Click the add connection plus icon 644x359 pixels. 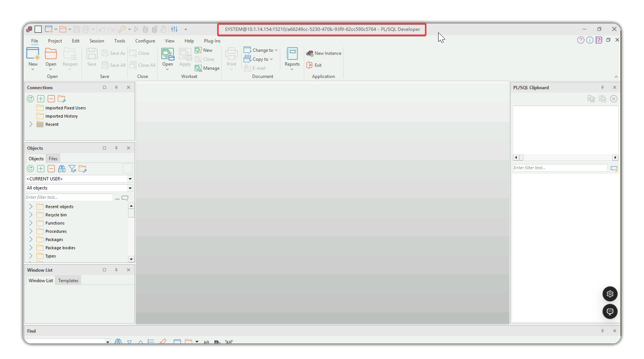pos(41,99)
